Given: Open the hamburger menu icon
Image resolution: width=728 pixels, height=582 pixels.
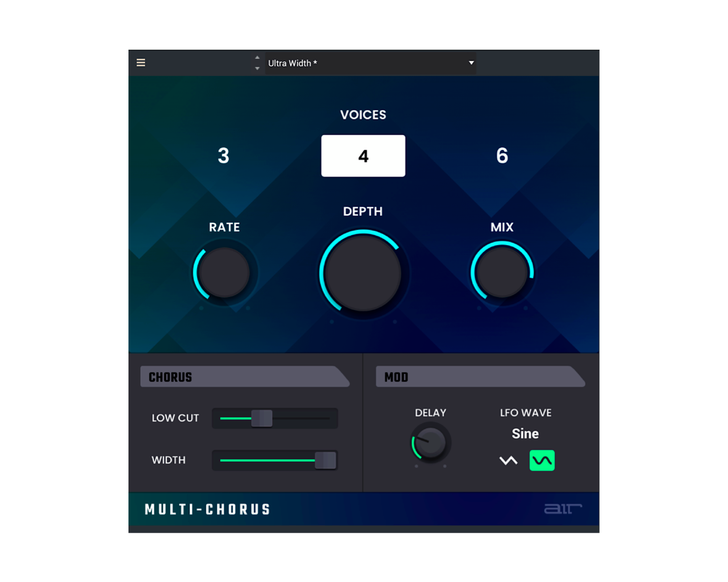Looking at the screenshot, I should tap(141, 63).
